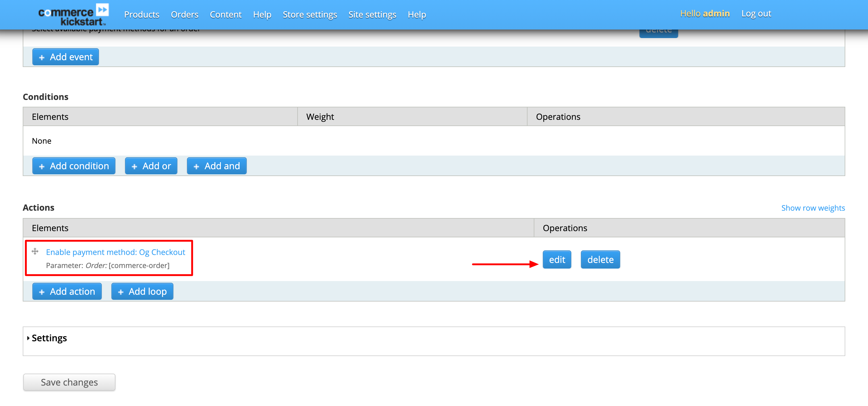Delete the Enable payment method action
This screenshot has height=406, width=868.
[600, 259]
